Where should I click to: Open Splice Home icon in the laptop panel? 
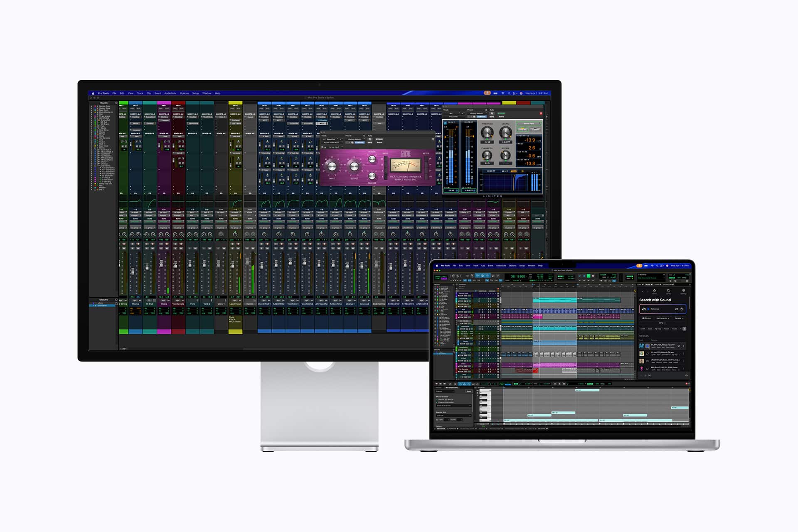[654, 291]
